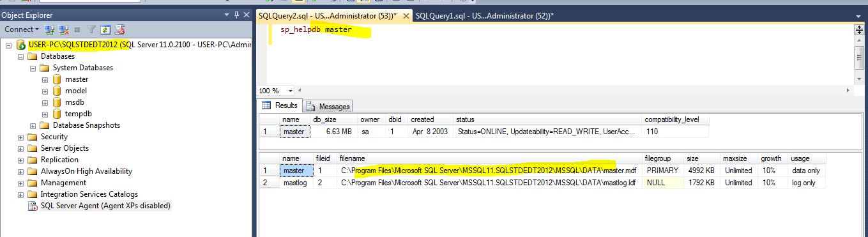Select AlwaysOn High Availability tree item label
Screen dimensions: 868x237
tap(86, 171)
